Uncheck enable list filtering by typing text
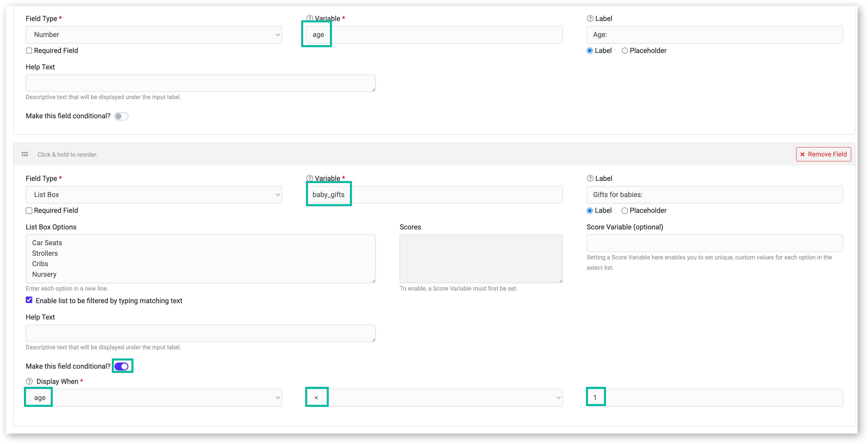The height and width of the screenshot is (444, 868). pos(29,300)
